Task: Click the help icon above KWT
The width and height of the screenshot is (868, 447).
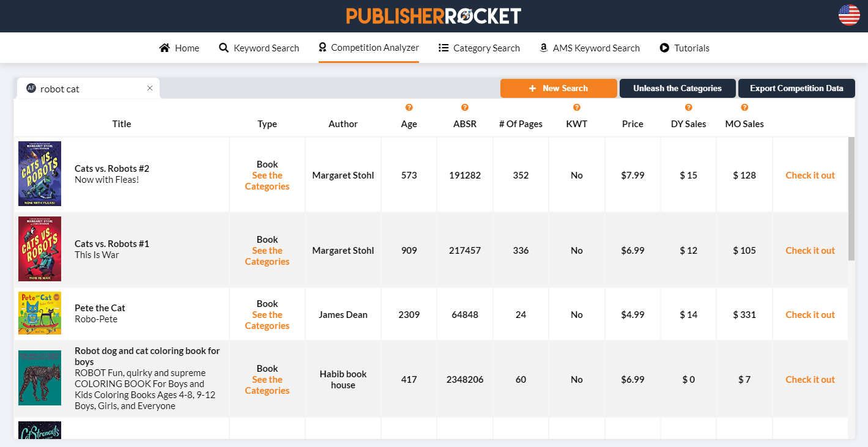Action: click(577, 108)
